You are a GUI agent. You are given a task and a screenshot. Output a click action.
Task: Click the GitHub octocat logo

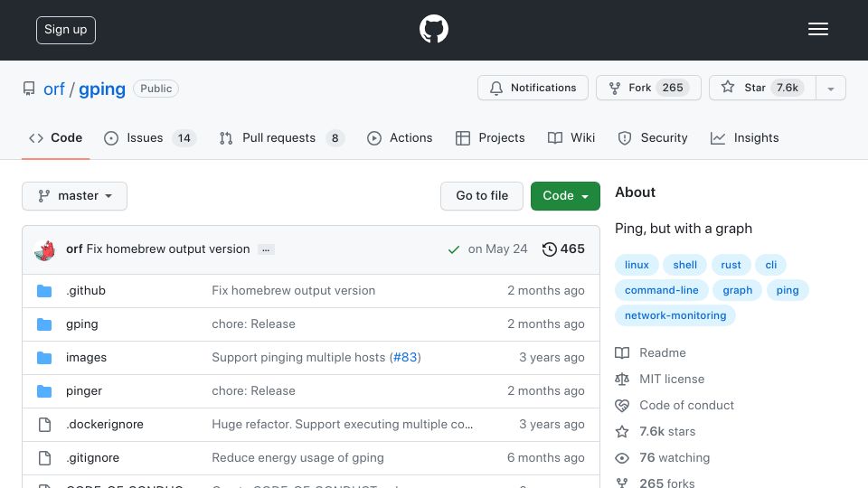click(433, 29)
